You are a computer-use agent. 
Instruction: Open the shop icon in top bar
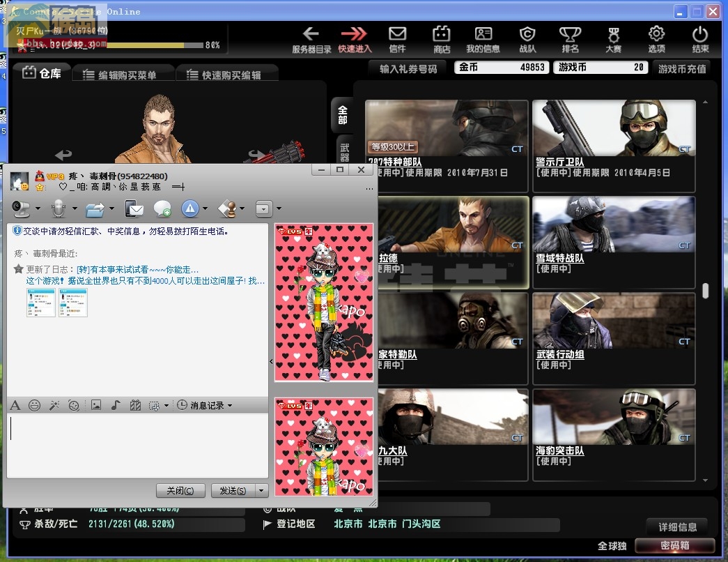point(441,34)
